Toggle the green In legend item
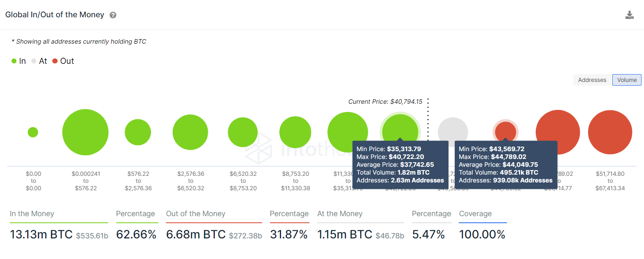The height and width of the screenshot is (259, 644). pyautogui.click(x=19, y=61)
